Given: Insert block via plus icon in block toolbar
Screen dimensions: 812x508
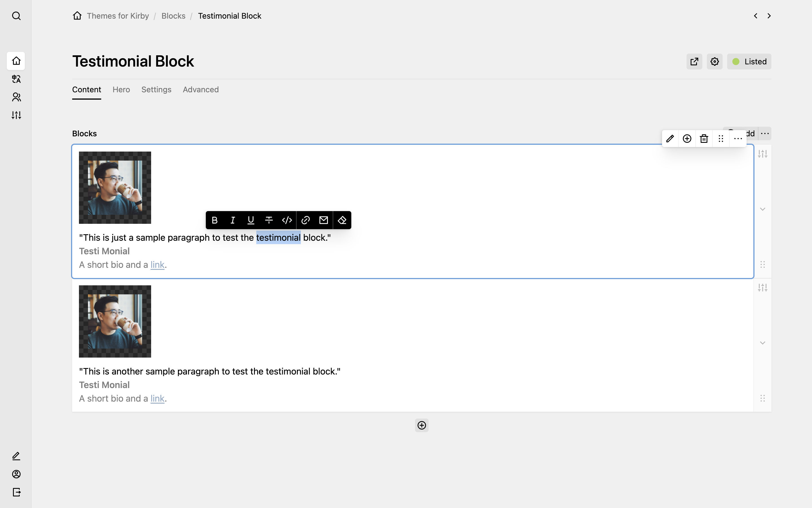Looking at the screenshot, I should coord(687,138).
